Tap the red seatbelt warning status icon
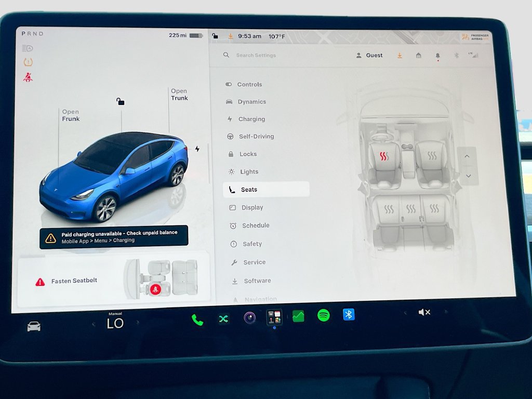Image resolution: width=532 pixels, height=399 pixels. (28, 77)
